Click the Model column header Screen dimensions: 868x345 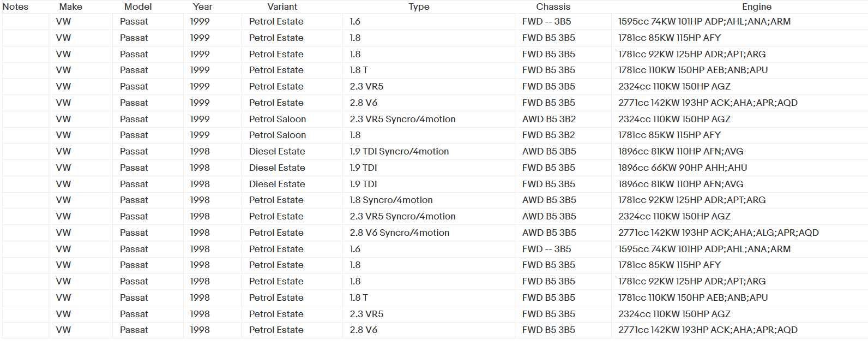click(138, 7)
